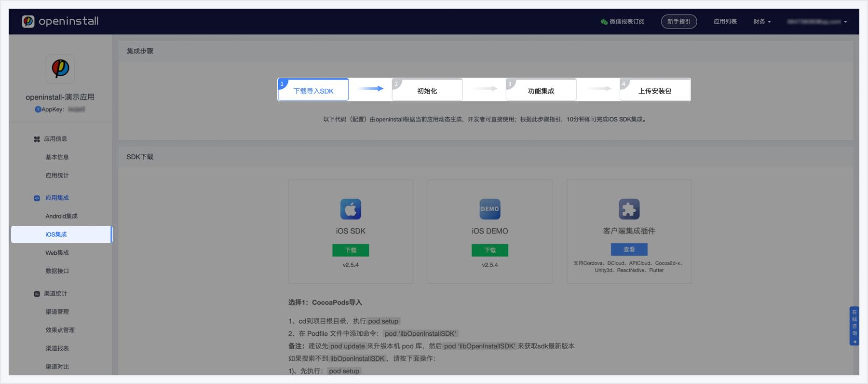This screenshot has width=868, height=384.
Task: Select step 4 上传安装包 tab
Action: [x=655, y=90]
